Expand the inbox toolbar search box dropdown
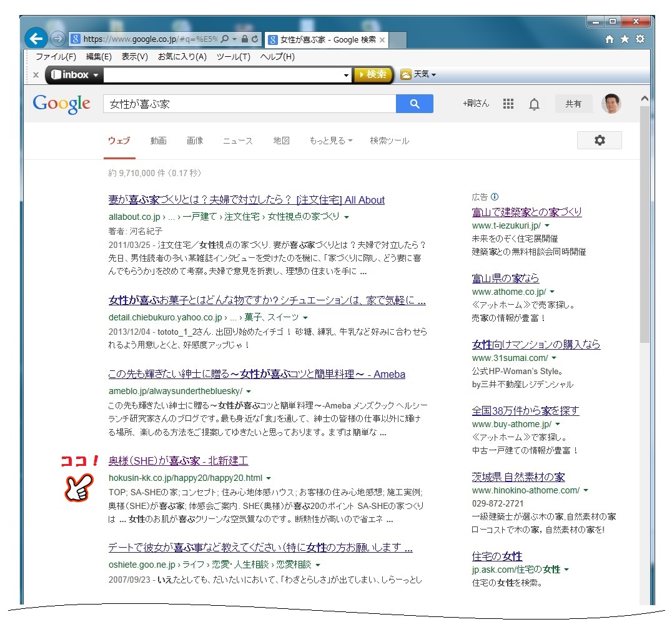Screen dimensions: 672x637 click(x=346, y=76)
